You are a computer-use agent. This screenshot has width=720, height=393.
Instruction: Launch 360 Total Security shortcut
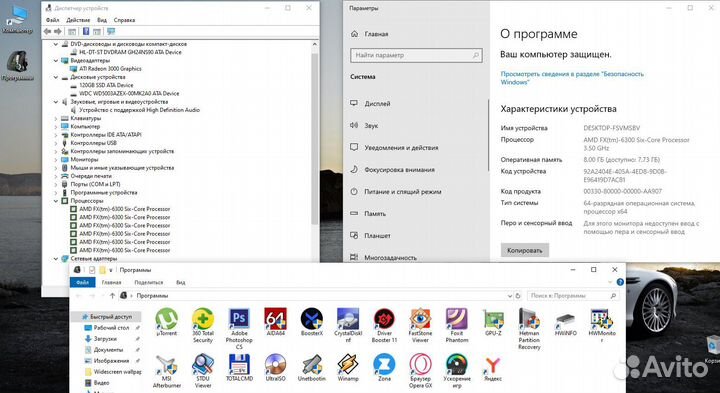pos(203,325)
